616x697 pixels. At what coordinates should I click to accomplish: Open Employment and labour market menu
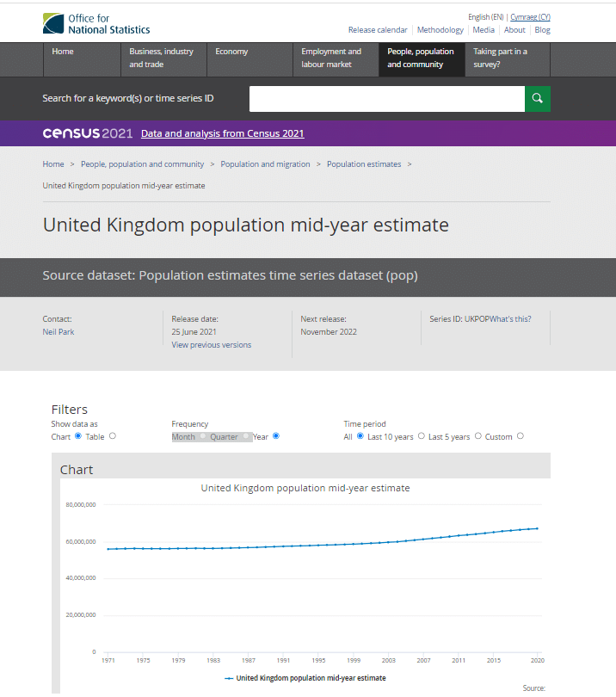[x=331, y=58]
